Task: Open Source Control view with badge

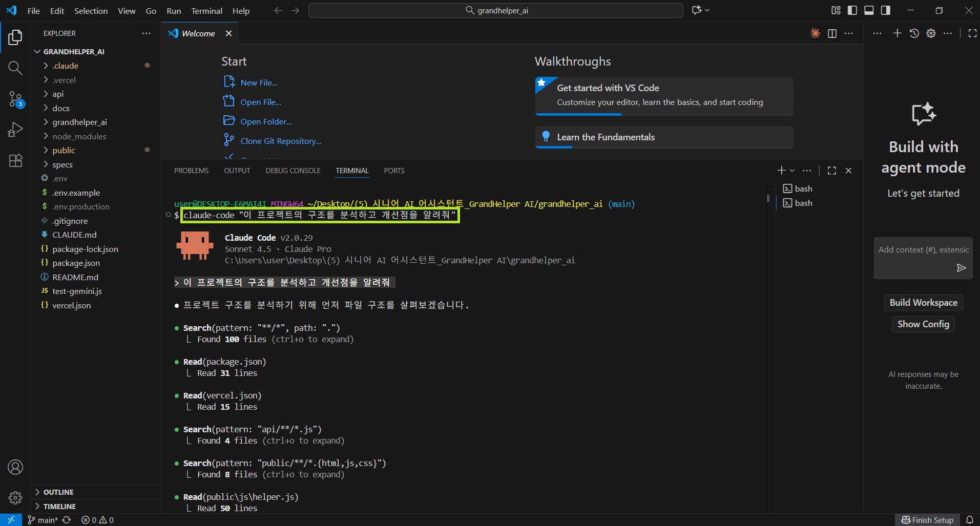Action: [15, 99]
